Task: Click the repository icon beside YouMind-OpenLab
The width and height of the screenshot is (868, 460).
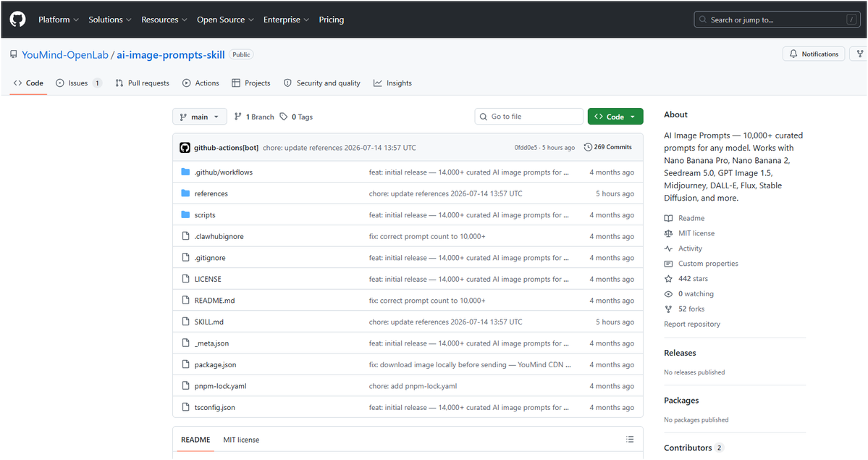Action: click(x=13, y=54)
